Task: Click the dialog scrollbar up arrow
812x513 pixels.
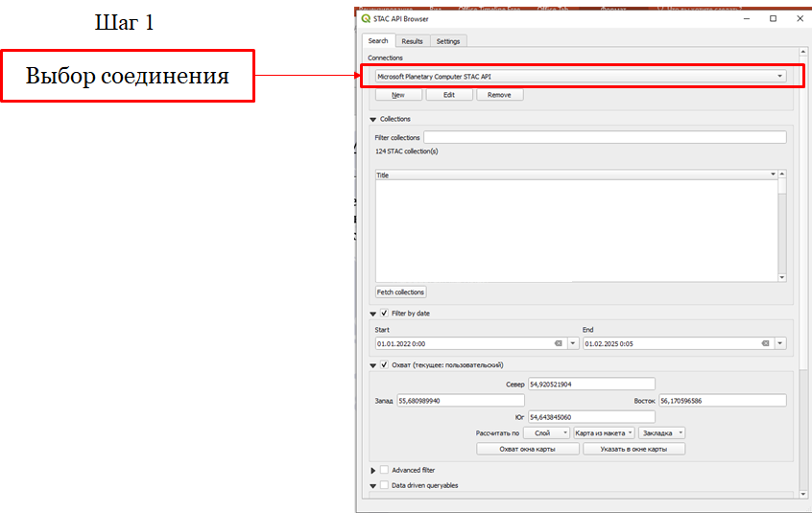Action: [803, 52]
